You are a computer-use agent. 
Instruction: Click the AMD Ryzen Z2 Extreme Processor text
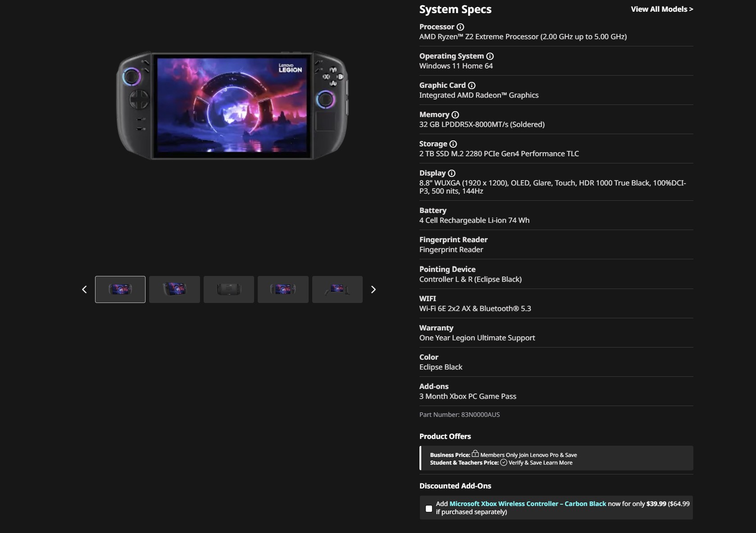(523, 37)
